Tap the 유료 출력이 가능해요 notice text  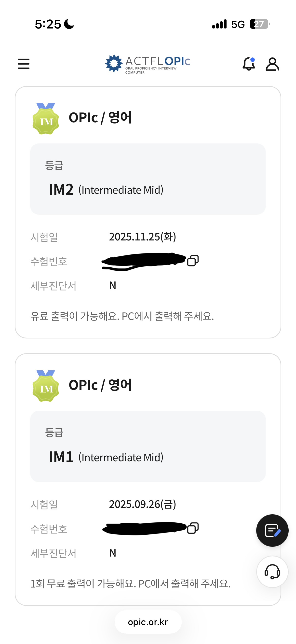[x=122, y=316]
